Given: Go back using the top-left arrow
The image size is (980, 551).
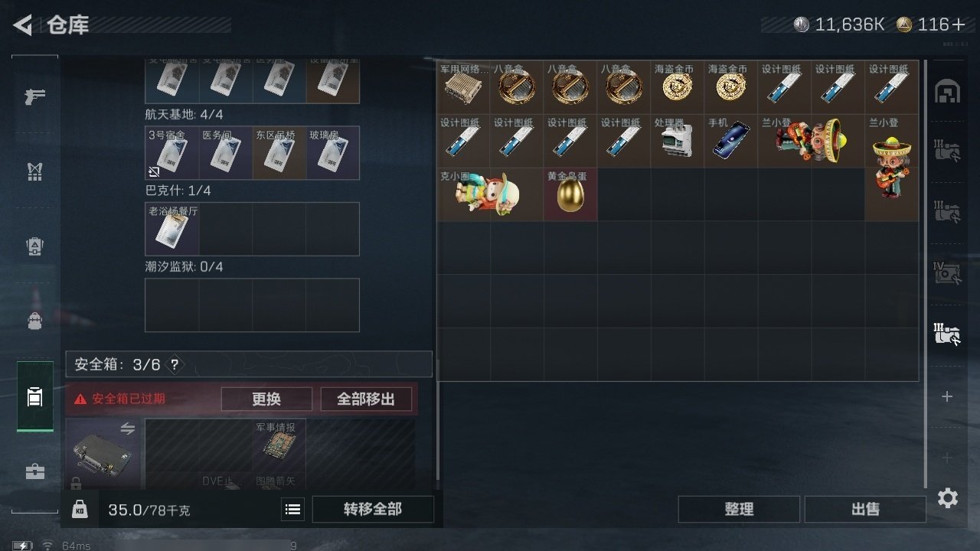Looking at the screenshot, I should pos(23,25).
